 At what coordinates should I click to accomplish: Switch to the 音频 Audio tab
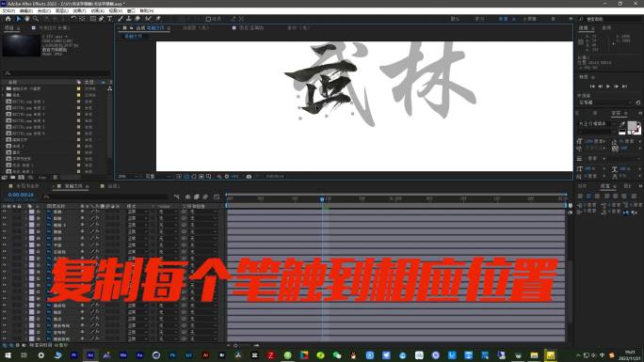(606, 28)
